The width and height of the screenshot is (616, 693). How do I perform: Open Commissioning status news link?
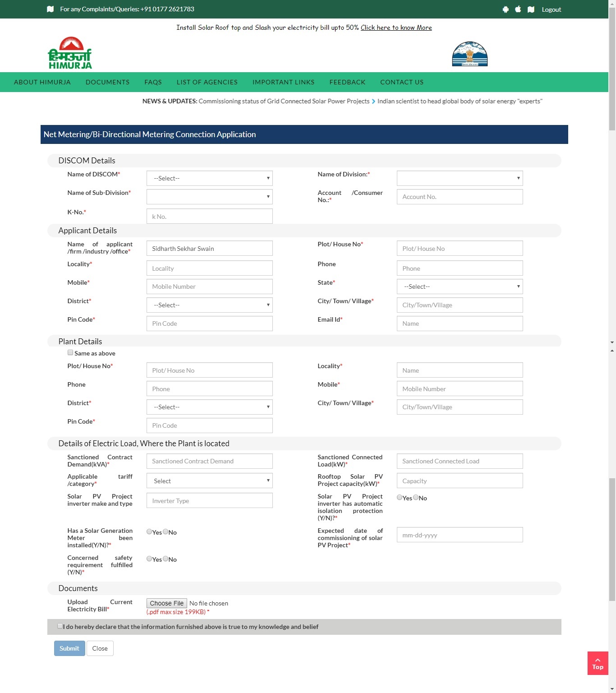point(284,101)
